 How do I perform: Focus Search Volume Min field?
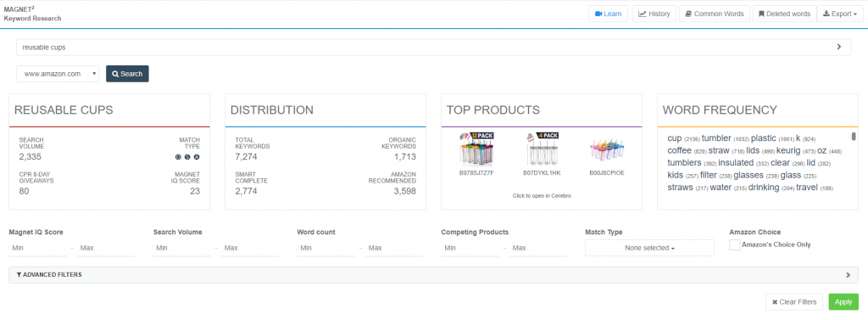click(182, 248)
